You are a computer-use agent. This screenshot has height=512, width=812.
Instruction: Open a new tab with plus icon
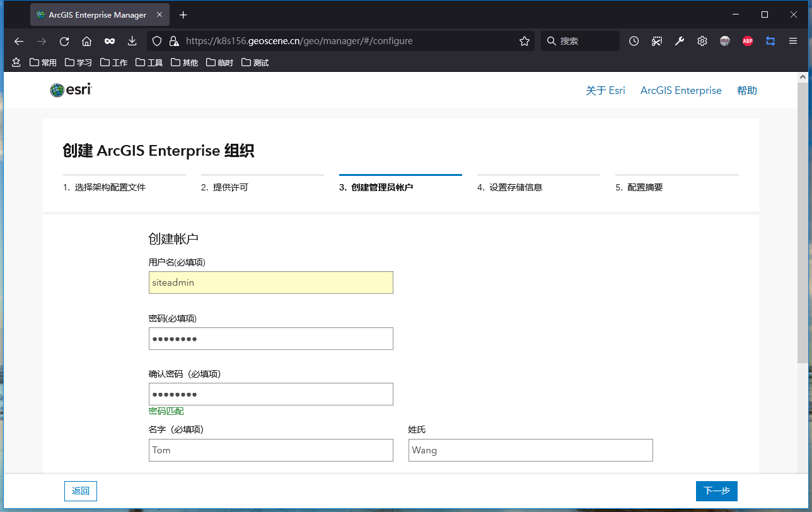click(183, 15)
